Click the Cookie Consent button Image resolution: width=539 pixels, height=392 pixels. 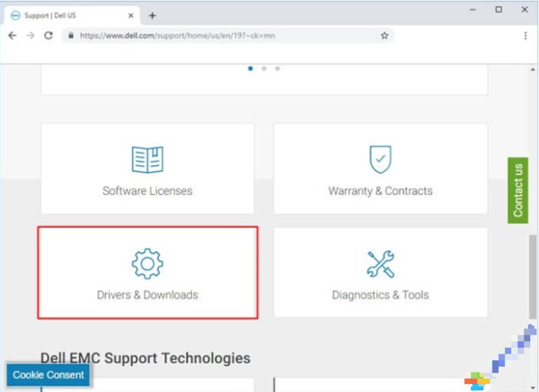[x=48, y=374]
